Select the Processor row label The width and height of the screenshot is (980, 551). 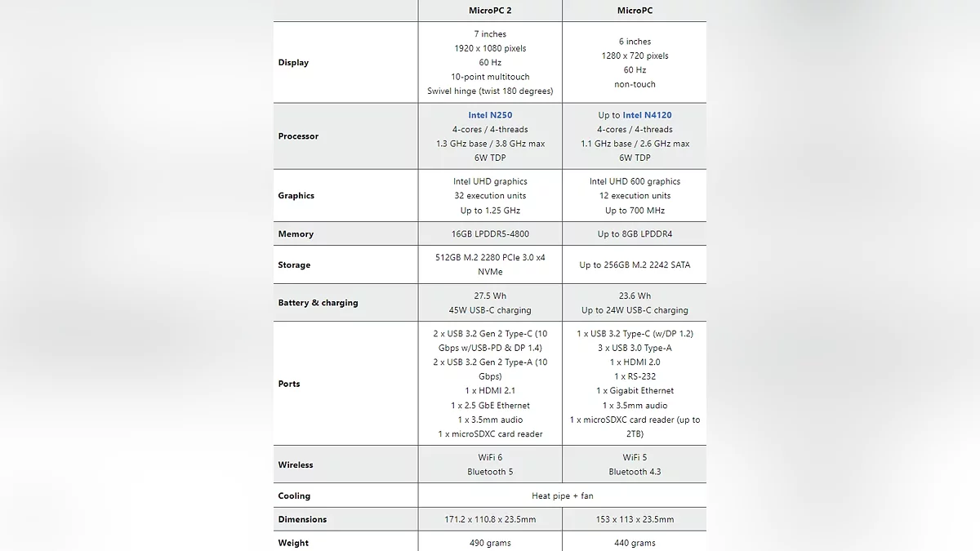[298, 136]
